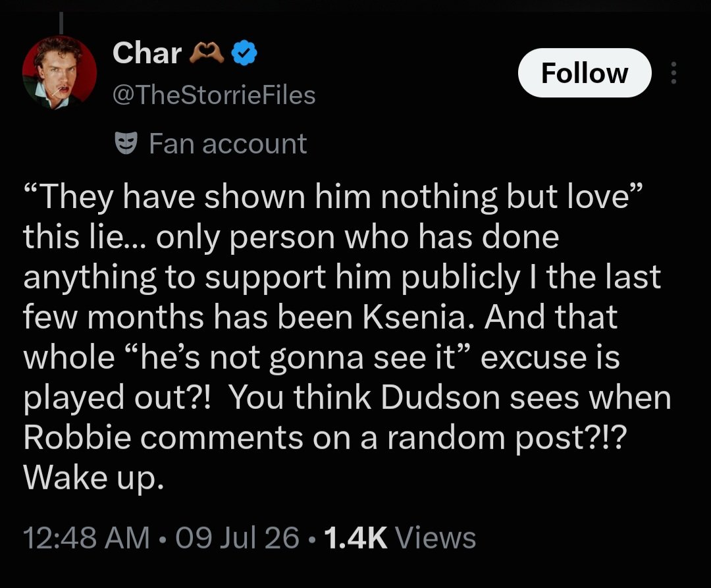711x588 pixels.
Task: Open the 12:48 AM timestamp
Action: tap(86, 538)
